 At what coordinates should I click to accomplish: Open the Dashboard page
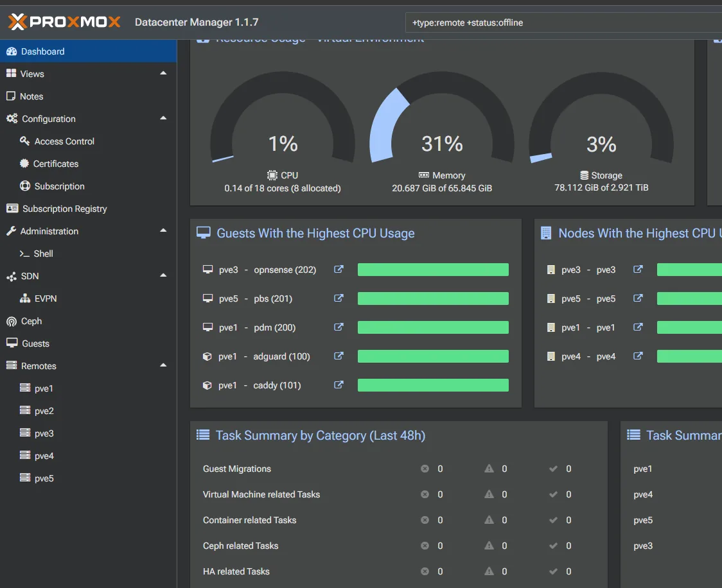pos(89,51)
